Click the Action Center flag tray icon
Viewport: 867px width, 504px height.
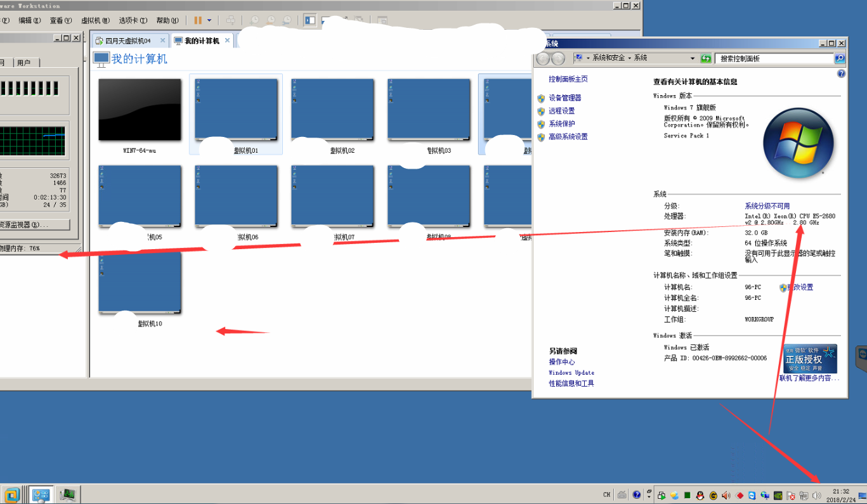791,496
